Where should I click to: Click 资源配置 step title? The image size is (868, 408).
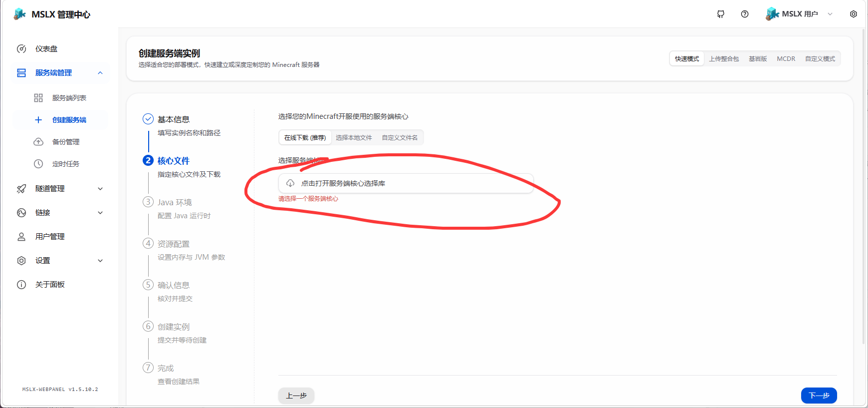pyautogui.click(x=174, y=244)
